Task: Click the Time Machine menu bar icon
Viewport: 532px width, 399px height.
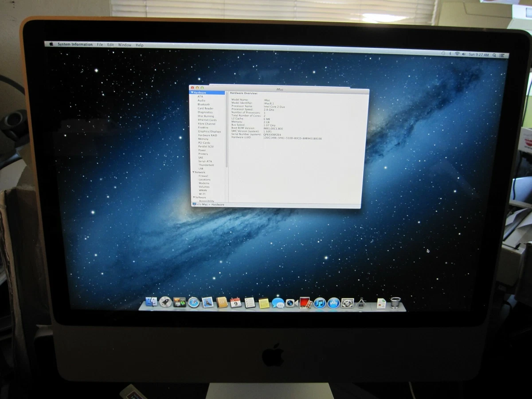Action: [x=443, y=54]
